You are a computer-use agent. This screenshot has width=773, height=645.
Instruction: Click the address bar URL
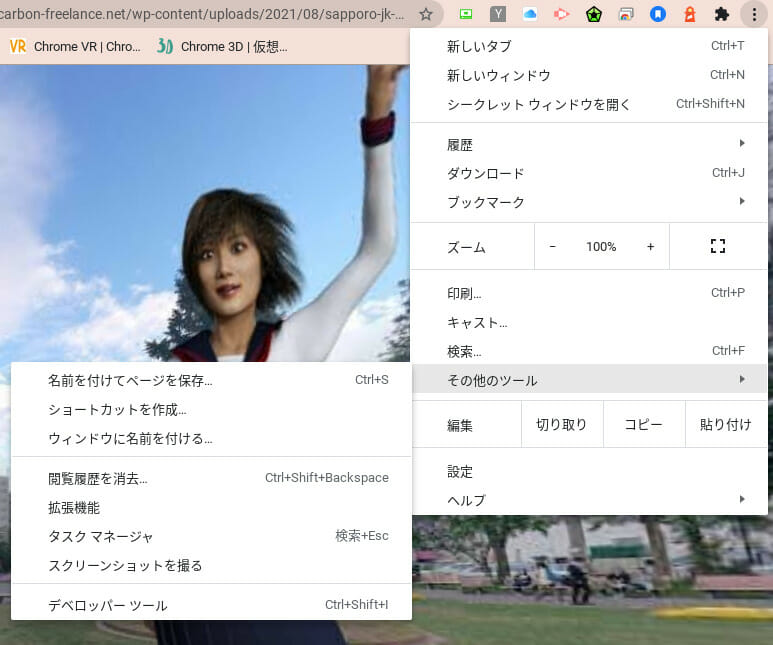(202, 14)
